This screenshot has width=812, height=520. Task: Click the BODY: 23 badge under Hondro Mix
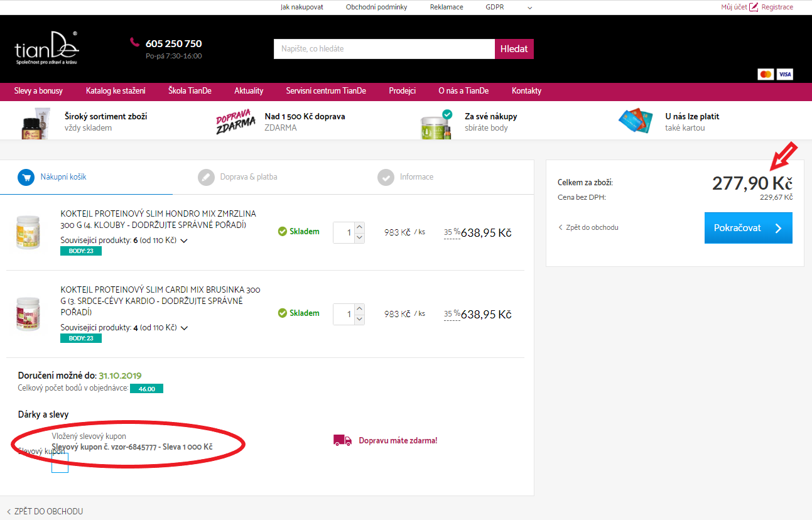[81, 251]
